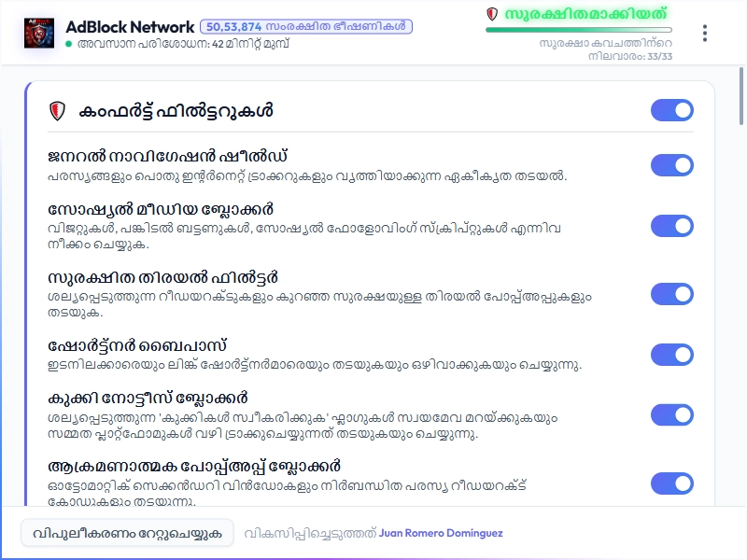
Task: Click the vertical scrollbar thumb
Action: click(x=741, y=96)
